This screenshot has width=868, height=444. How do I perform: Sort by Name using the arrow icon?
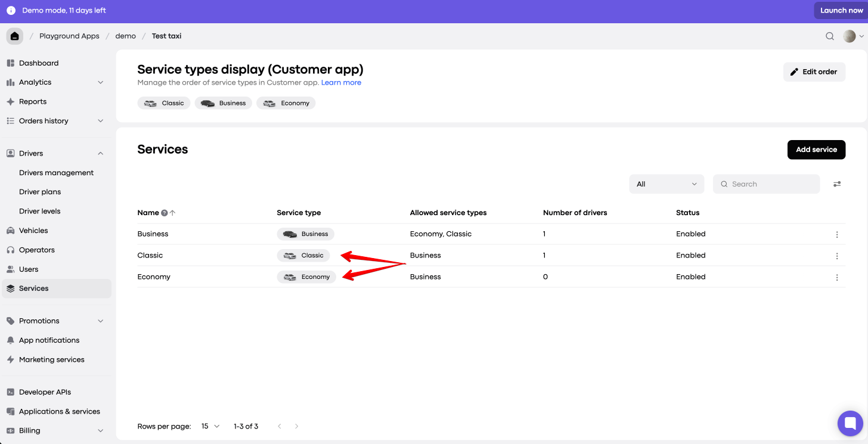(173, 213)
